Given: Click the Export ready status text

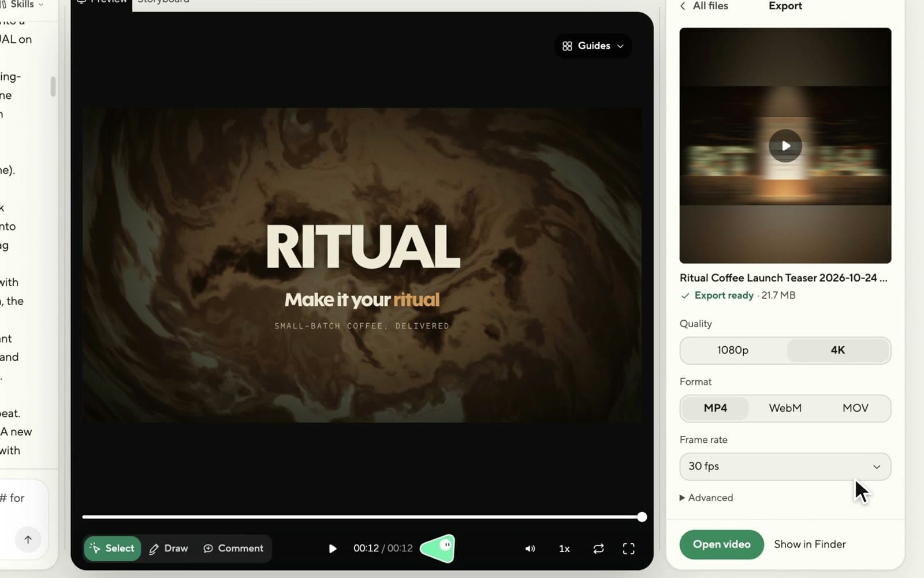Looking at the screenshot, I should (x=724, y=295).
